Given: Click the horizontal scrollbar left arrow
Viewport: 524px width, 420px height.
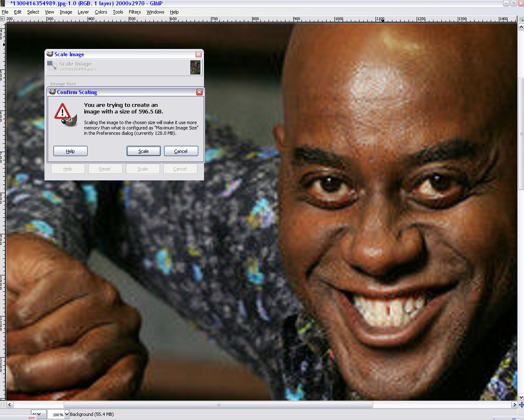Looking at the screenshot, I should point(10,405).
